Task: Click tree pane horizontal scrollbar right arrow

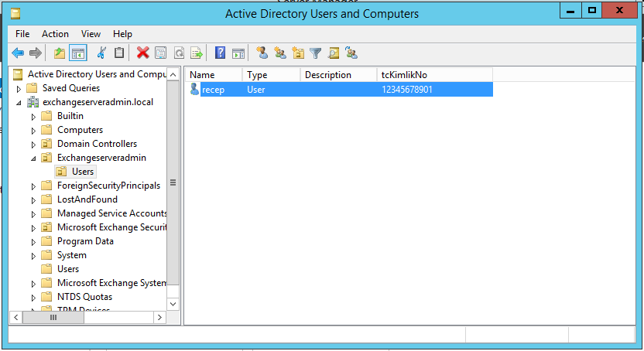Action: pos(159,318)
